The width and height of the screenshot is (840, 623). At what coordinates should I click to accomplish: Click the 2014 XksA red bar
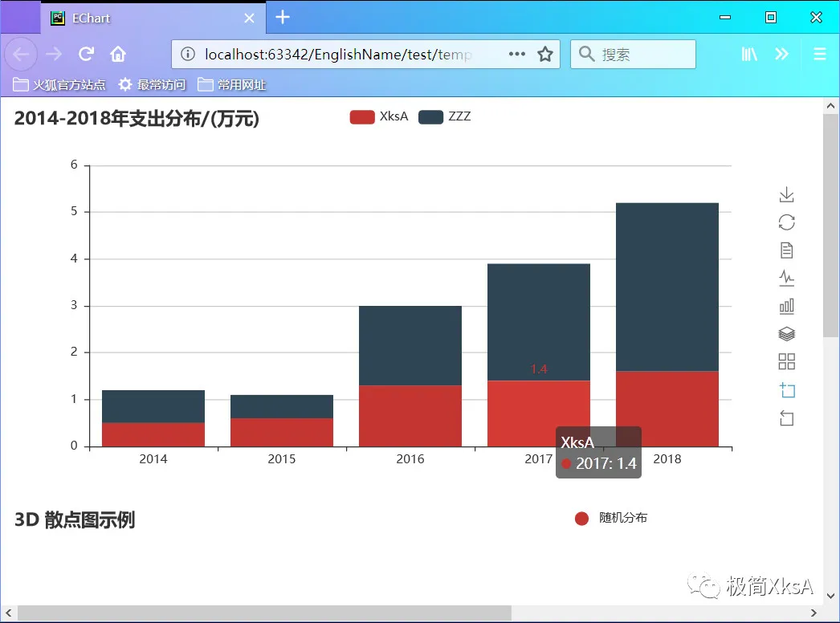[153, 435]
